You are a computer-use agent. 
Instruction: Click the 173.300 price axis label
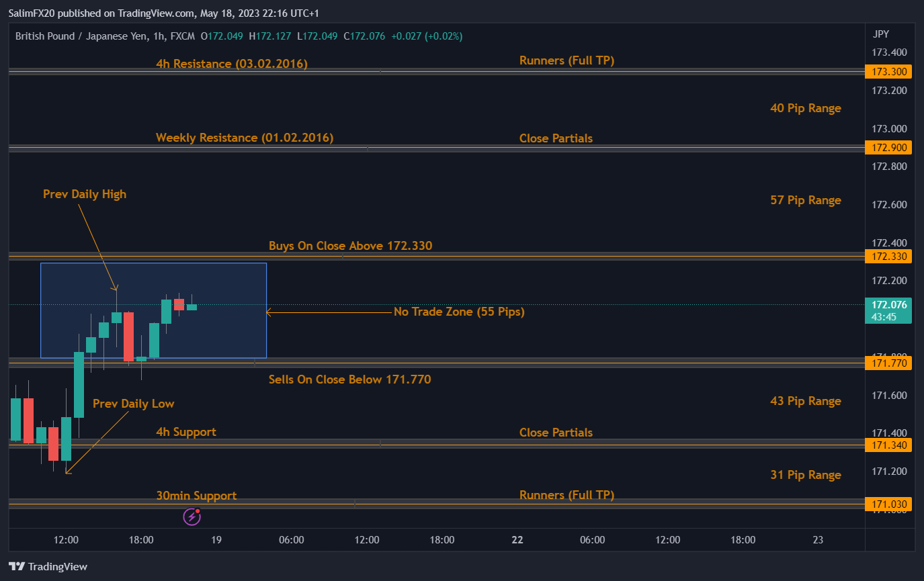tap(889, 71)
